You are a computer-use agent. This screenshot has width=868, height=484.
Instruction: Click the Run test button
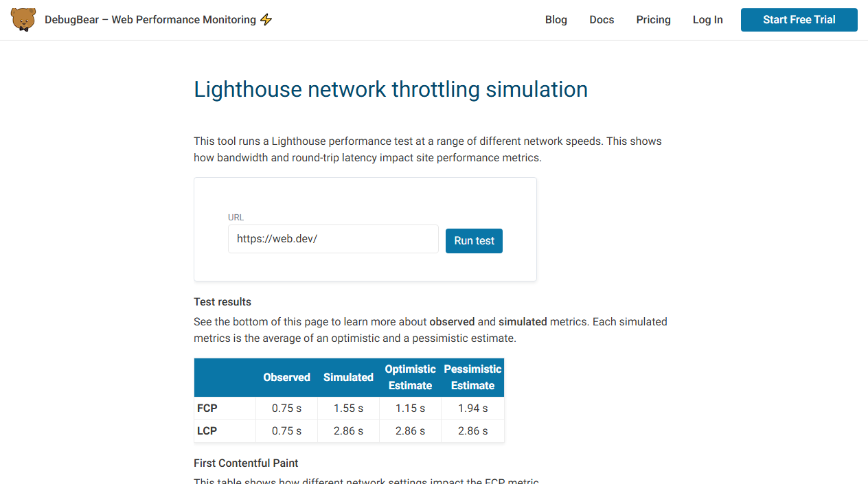coord(474,240)
